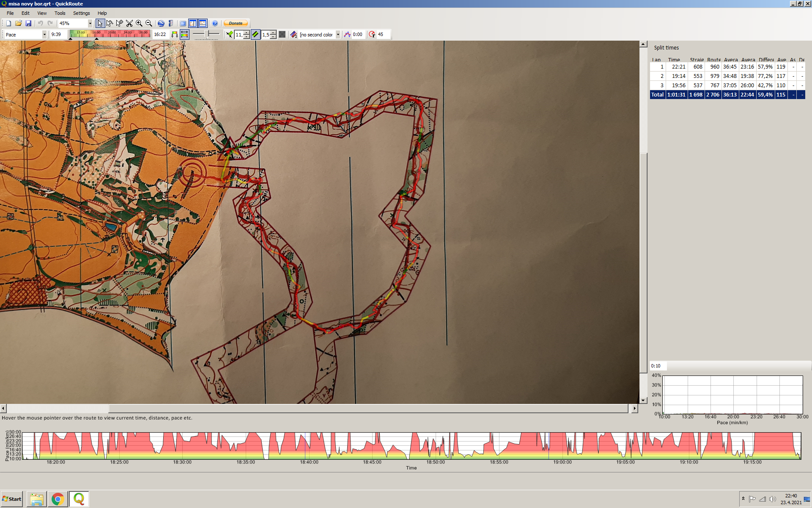The image size is (812, 508).
Task: Click the map horizontal scrollbar right arrow
Action: coord(634,409)
